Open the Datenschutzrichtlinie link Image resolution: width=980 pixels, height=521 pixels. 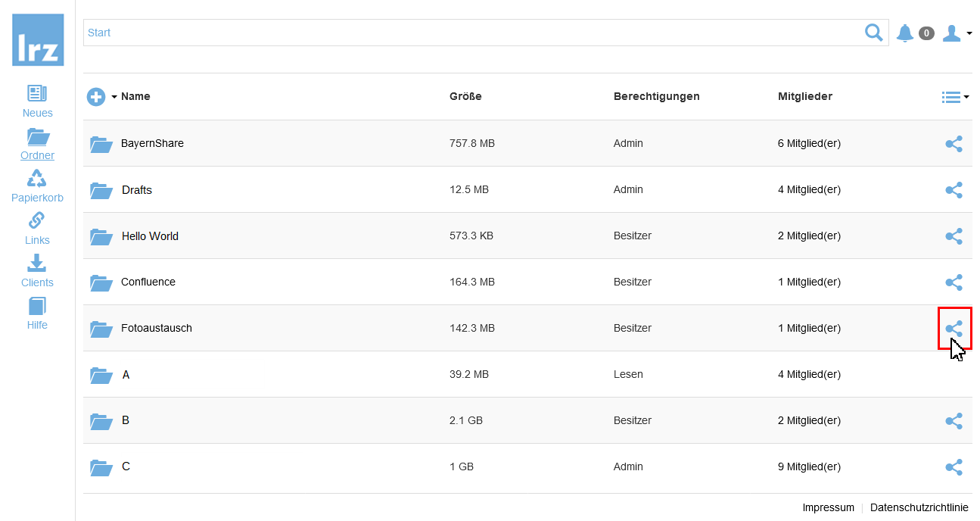click(919, 508)
